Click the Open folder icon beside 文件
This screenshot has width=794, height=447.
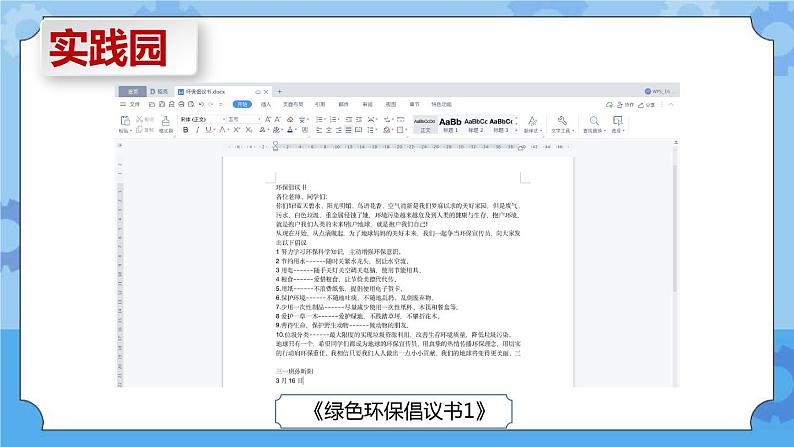tap(152, 104)
